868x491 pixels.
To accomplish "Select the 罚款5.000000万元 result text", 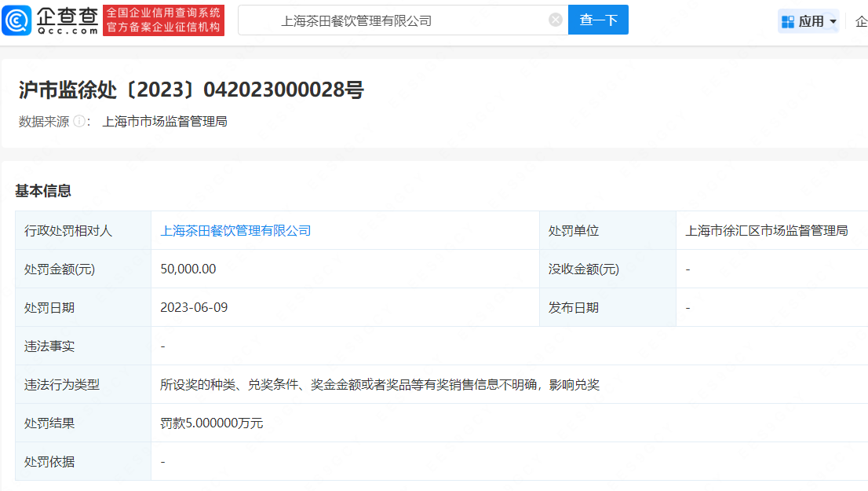I will 212,423.
